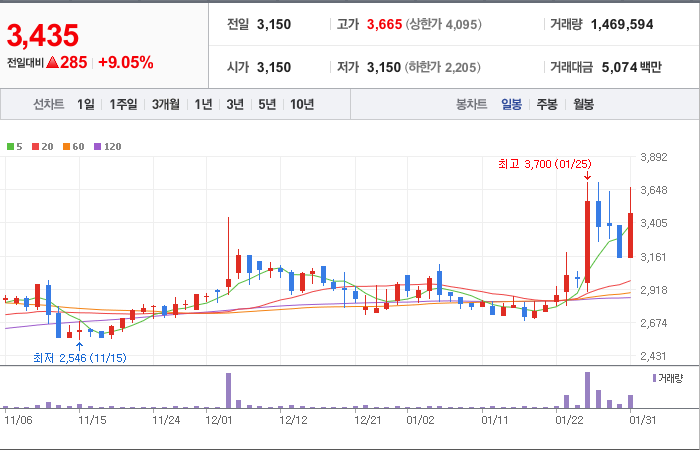Screen dimensions: 700x450
Task: Show the 3개월 line chart
Action: point(166,105)
